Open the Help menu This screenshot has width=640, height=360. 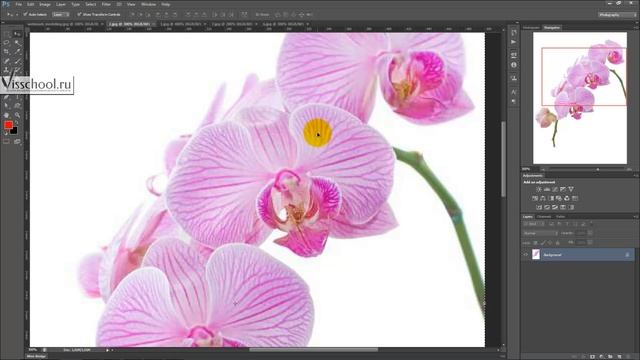(165, 4)
